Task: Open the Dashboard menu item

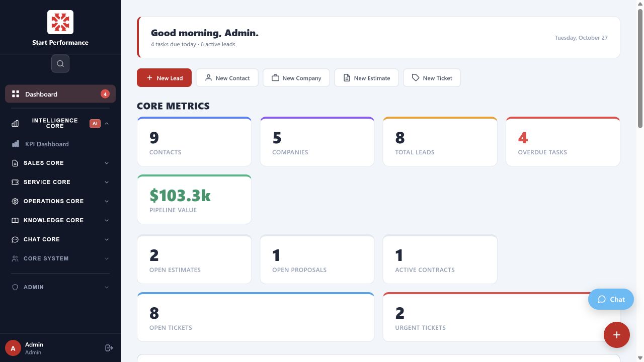Action: tap(60, 94)
